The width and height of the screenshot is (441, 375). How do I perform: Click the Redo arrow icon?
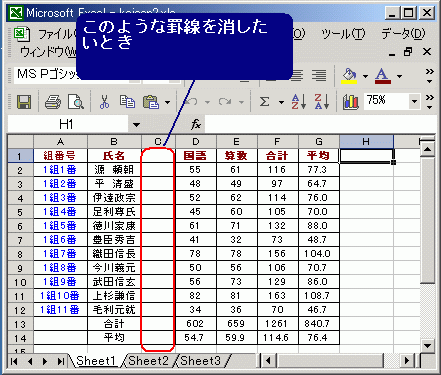(225, 102)
